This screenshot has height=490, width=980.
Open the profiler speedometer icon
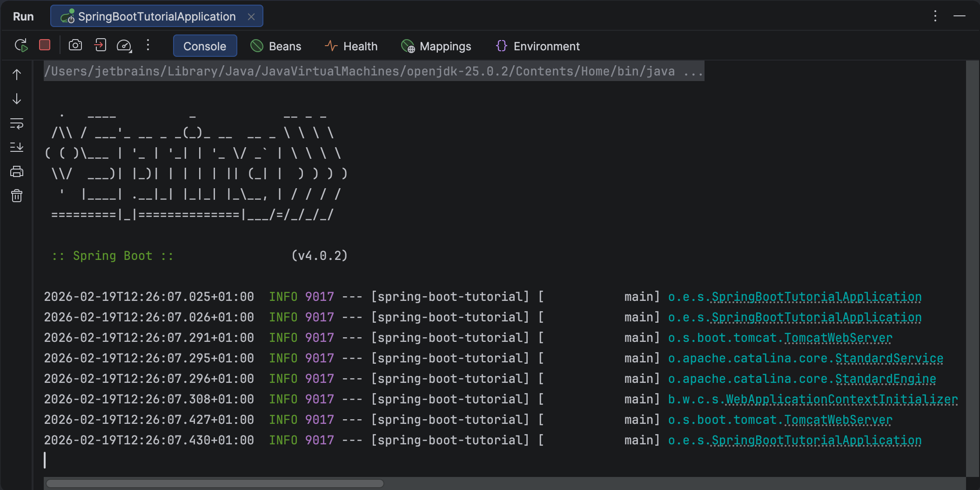(124, 46)
